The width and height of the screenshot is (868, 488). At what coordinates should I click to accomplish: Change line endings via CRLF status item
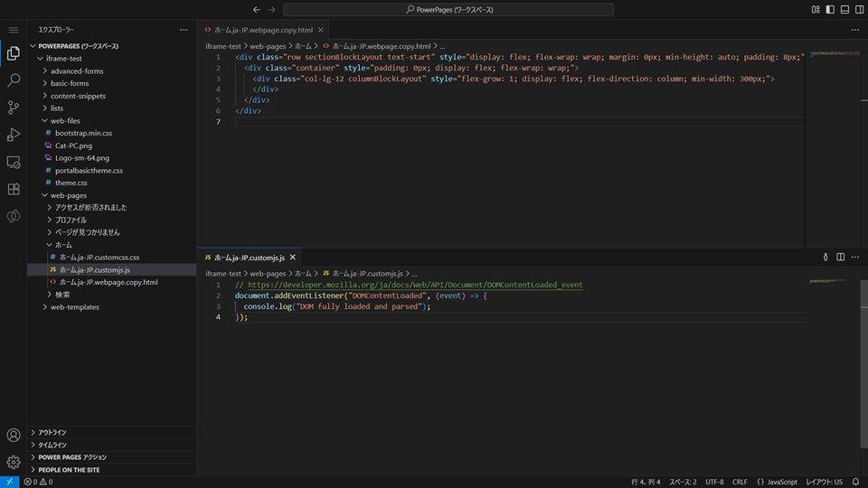(x=740, y=482)
